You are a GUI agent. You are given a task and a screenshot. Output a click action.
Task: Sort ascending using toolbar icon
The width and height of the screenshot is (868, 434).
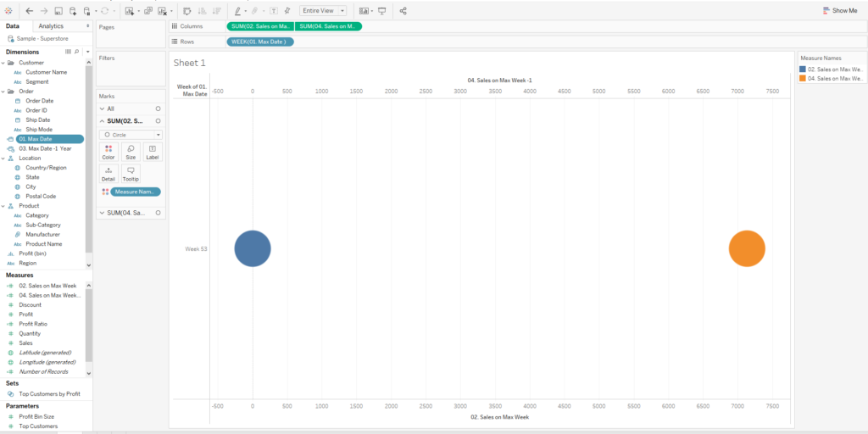[202, 10]
